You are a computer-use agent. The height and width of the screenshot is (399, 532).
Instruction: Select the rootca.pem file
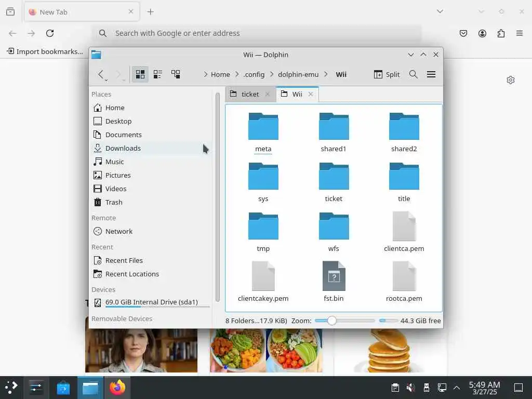click(x=404, y=282)
